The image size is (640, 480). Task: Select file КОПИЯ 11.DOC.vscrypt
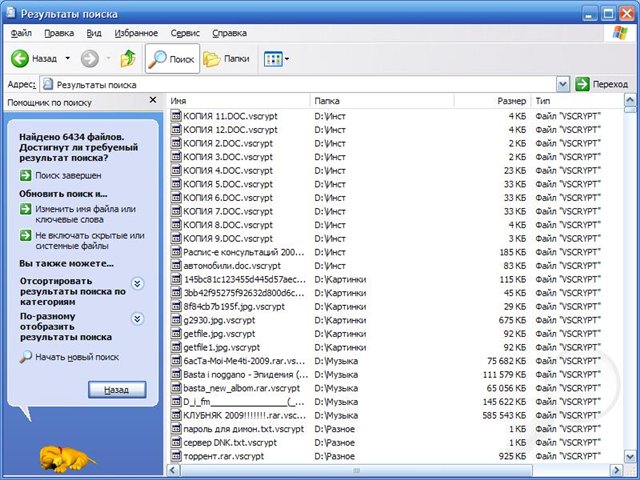[x=228, y=116]
